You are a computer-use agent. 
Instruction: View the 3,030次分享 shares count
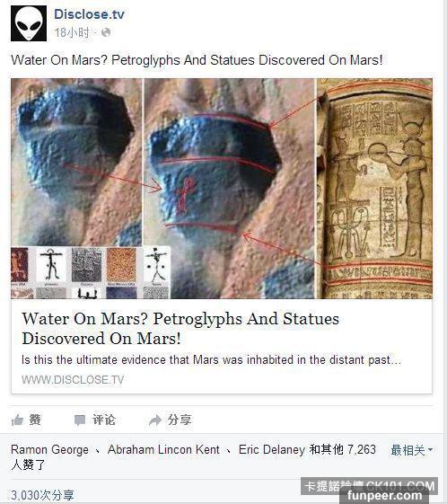tap(42, 495)
